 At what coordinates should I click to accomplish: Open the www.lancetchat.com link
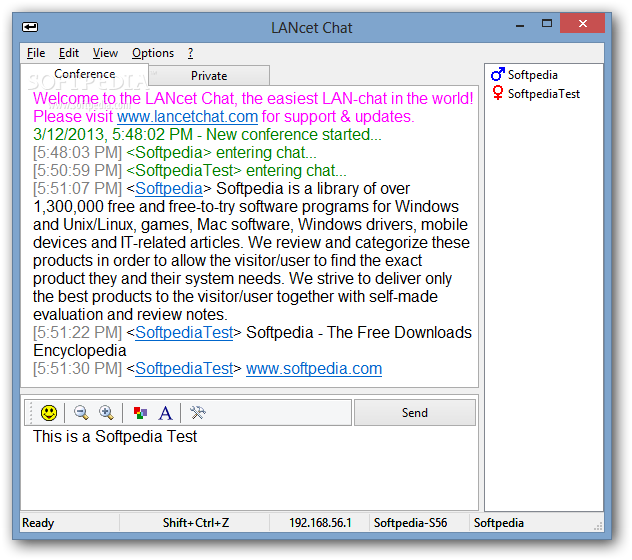[187, 117]
